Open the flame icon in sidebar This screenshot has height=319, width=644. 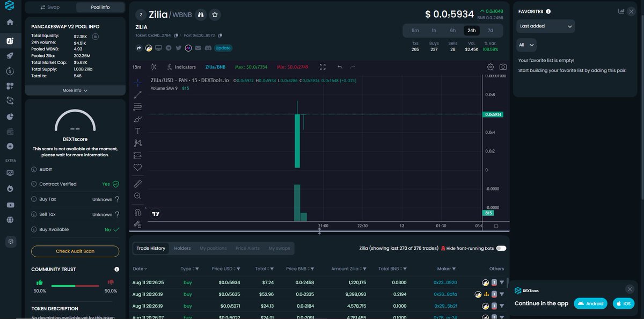[x=10, y=189]
